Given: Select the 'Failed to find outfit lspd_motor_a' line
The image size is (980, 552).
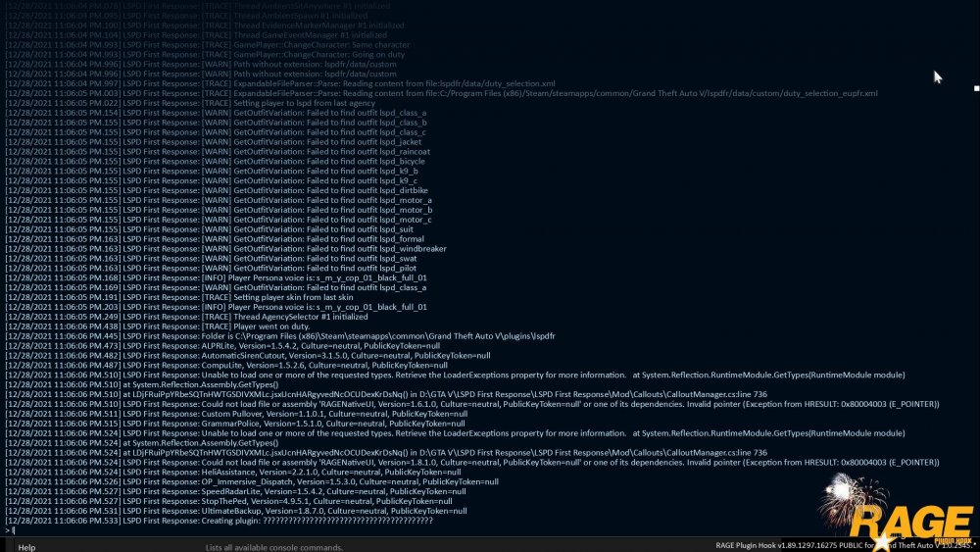Looking at the screenshot, I should [219, 200].
